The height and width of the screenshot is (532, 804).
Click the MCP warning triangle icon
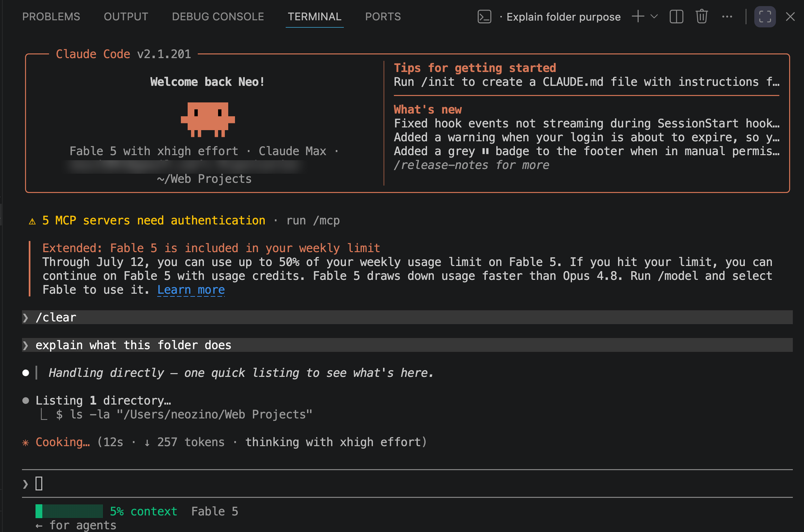(32, 221)
